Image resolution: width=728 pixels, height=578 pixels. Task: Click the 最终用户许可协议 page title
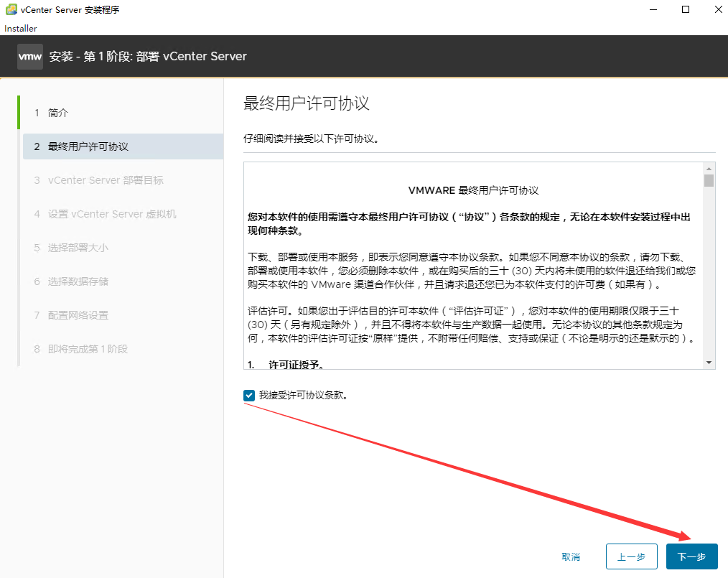pos(306,103)
